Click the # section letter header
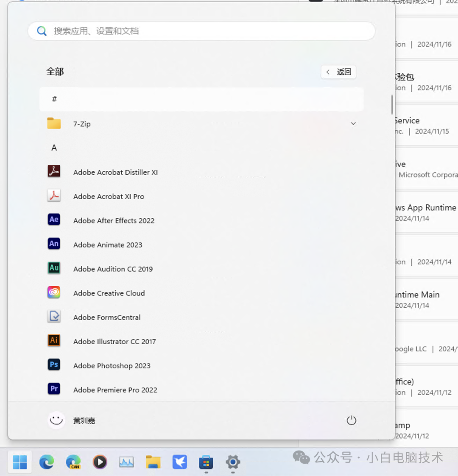Screen dimensions: 458x476 pos(201,99)
